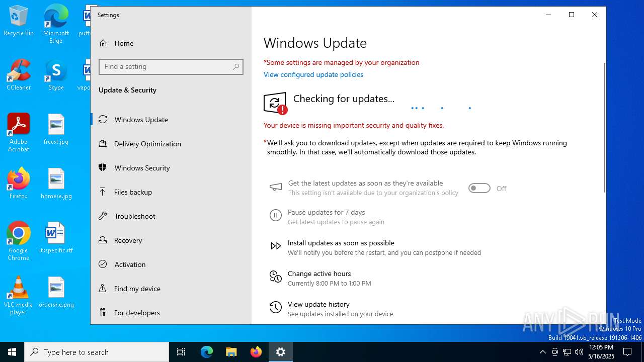Choose Install updates as soon as possible
This screenshot has height=362, width=644.
click(341, 243)
